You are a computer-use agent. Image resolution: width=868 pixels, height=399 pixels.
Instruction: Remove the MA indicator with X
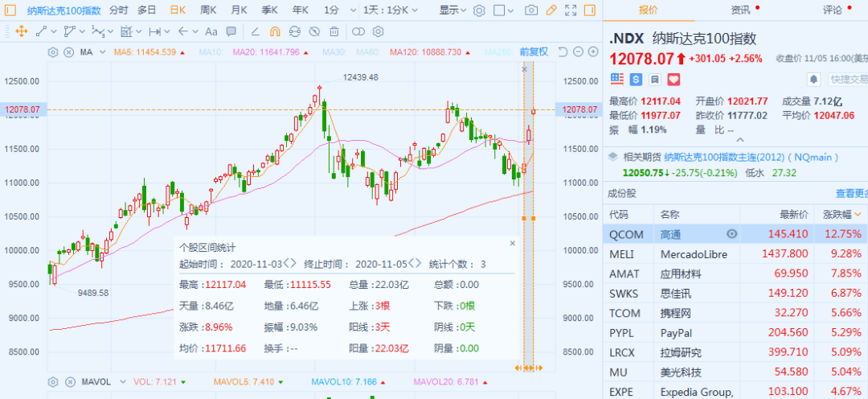68,52
